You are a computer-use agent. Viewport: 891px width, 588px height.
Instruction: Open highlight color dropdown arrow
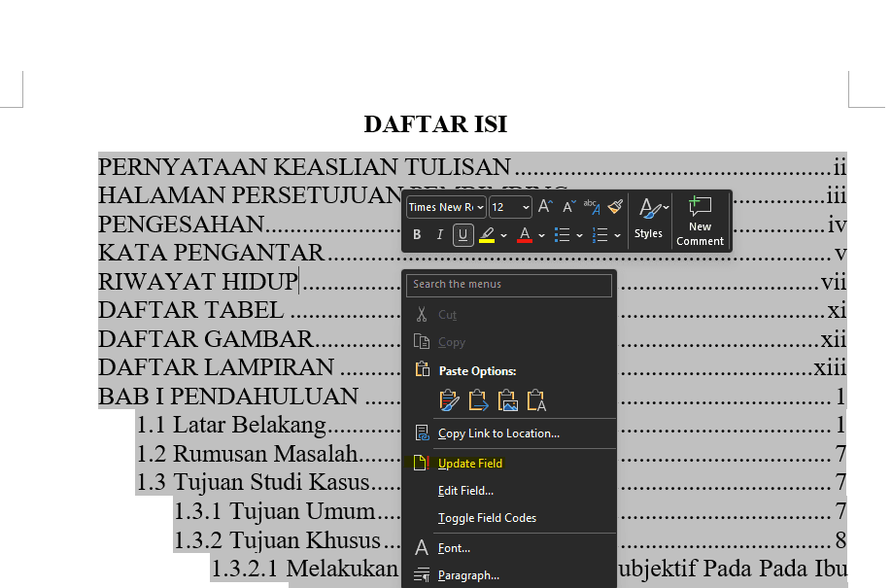pyautogui.click(x=503, y=235)
